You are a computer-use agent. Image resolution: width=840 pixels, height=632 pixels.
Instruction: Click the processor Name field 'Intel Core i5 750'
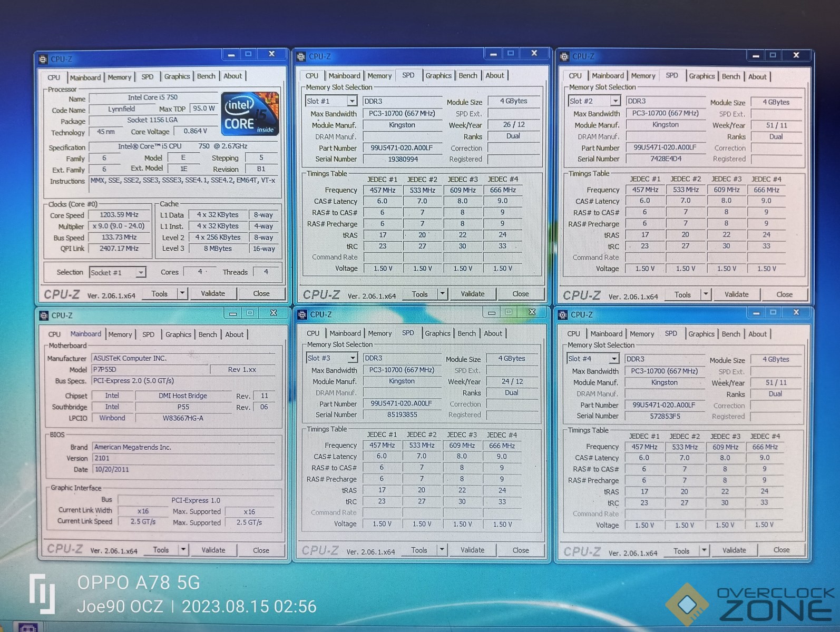pos(153,98)
